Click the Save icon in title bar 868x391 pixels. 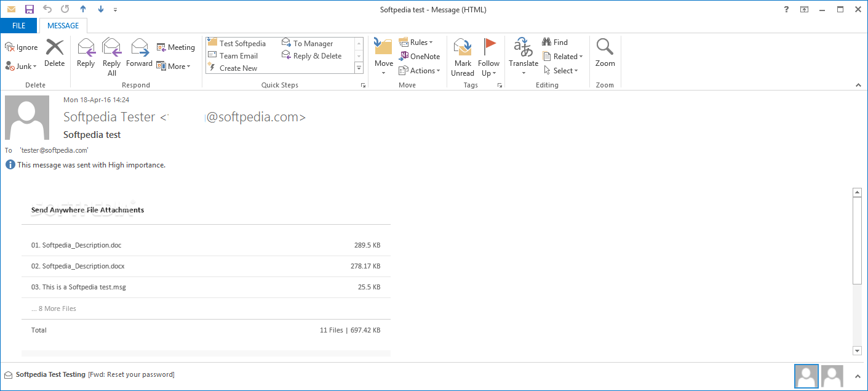tap(29, 9)
